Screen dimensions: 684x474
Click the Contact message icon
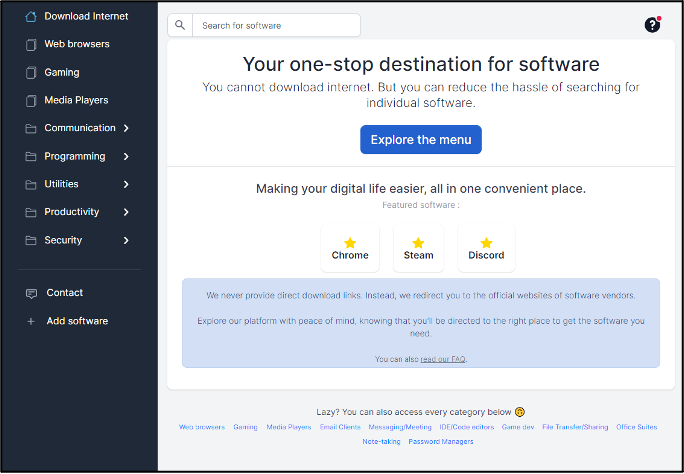click(x=31, y=293)
